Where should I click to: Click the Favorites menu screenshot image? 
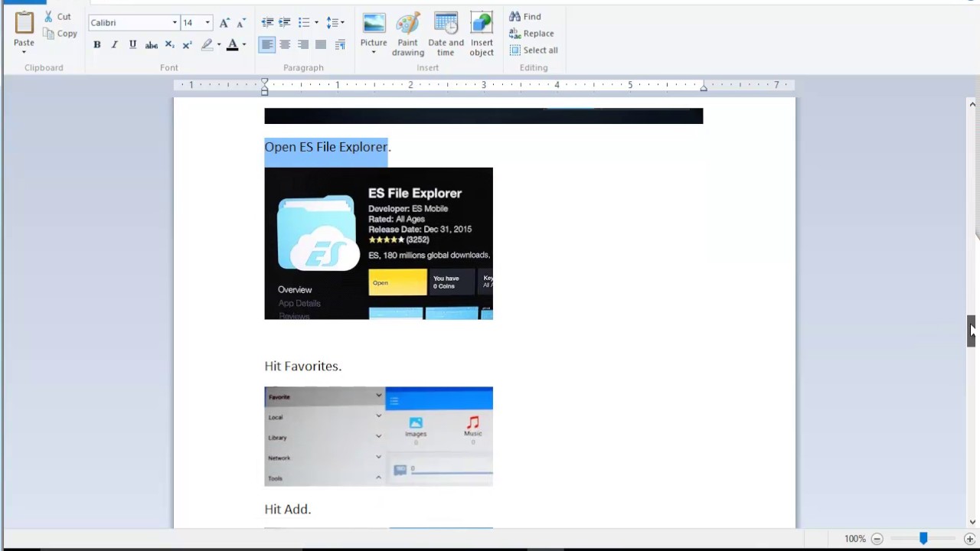tap(378, 436)
